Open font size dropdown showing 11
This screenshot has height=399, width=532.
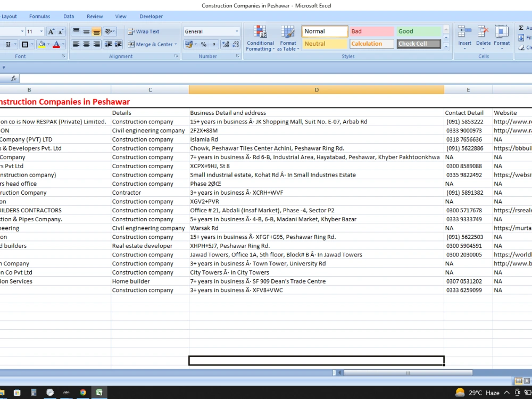point(41,31)
